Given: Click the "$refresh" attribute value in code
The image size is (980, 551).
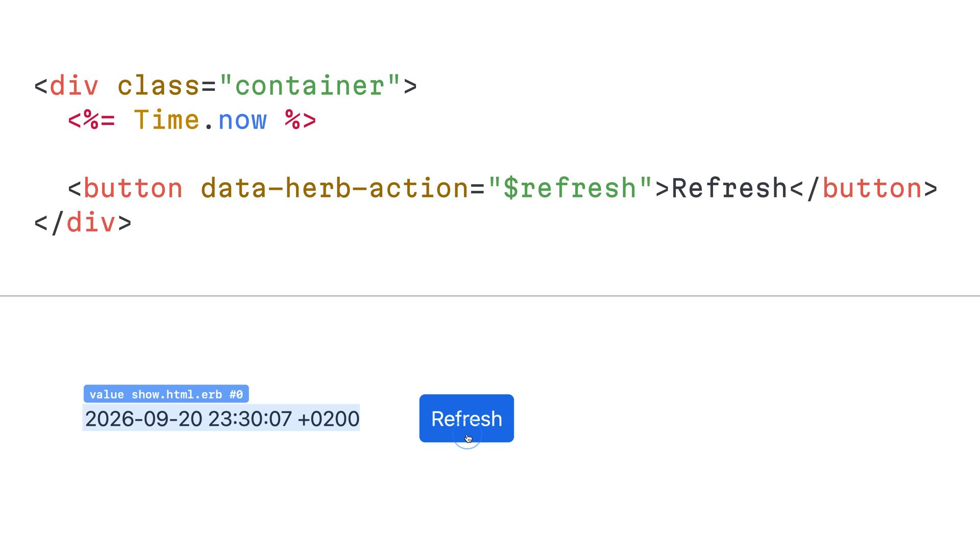Looking at the screenshot, I should (570, 188).
